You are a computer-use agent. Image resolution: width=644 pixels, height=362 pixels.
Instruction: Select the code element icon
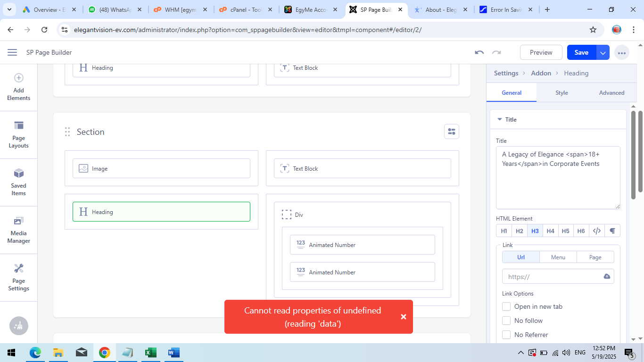[x=597, y=231]
